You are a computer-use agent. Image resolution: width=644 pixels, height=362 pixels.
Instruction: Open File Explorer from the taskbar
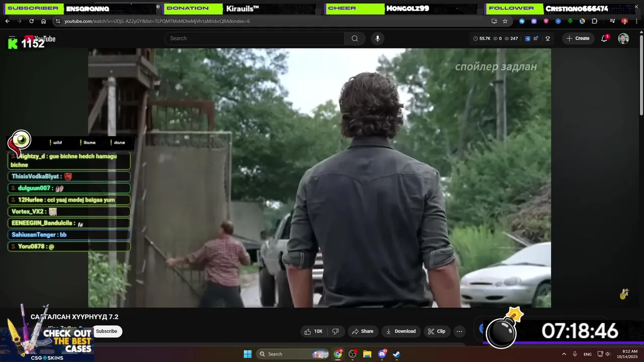click(x=367, y=354)
